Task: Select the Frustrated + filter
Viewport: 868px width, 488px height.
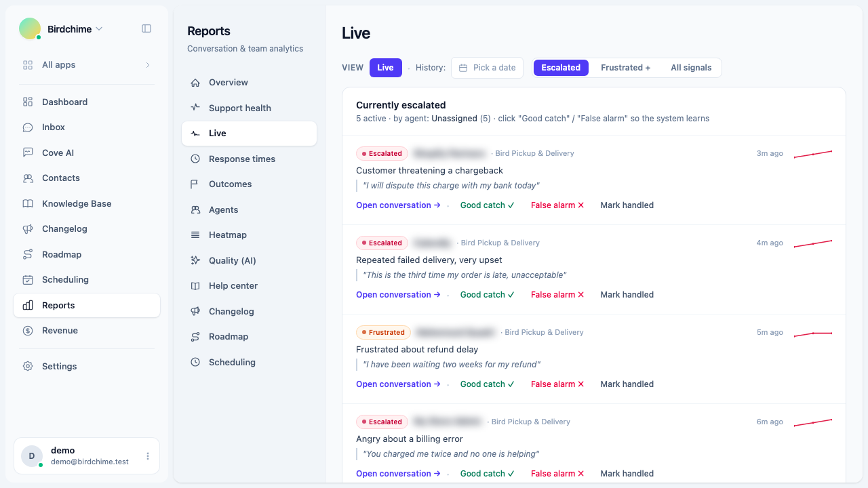Action: [625, 68]
